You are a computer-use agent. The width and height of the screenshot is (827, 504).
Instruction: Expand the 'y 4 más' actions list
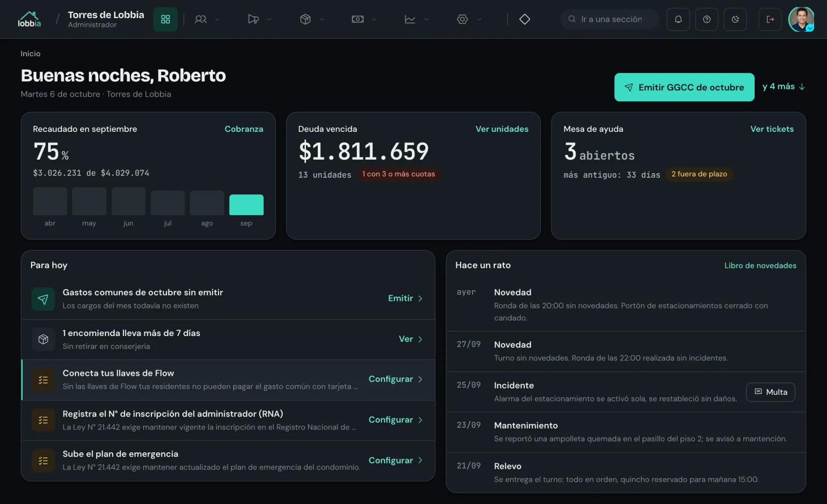coord(784,86)
